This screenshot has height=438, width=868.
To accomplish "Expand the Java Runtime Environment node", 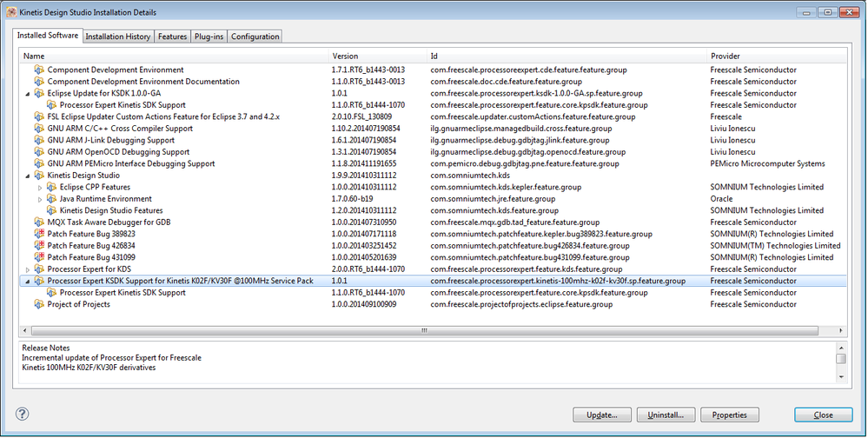I will tap(40, 199).
